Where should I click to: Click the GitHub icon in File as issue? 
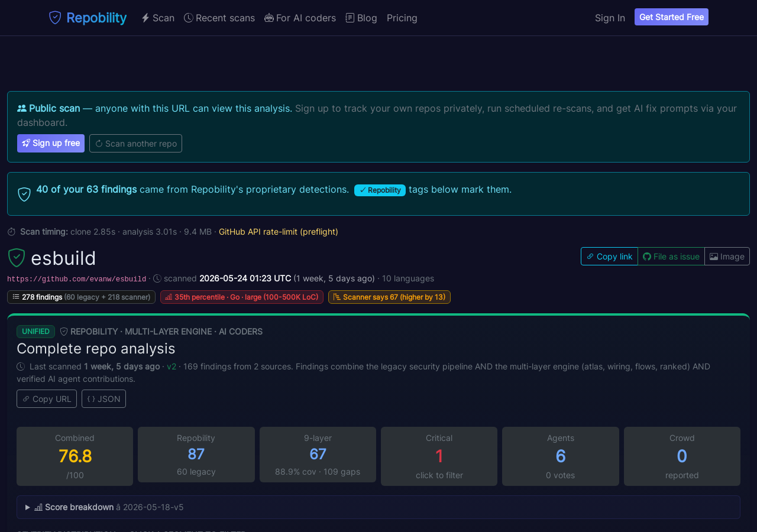tap(647, 257)
